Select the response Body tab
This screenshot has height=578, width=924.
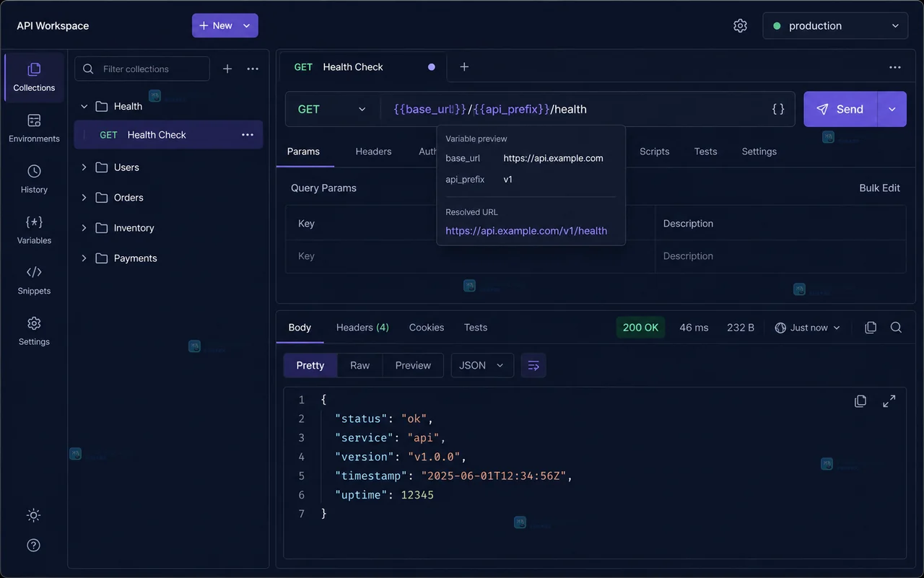300,328
